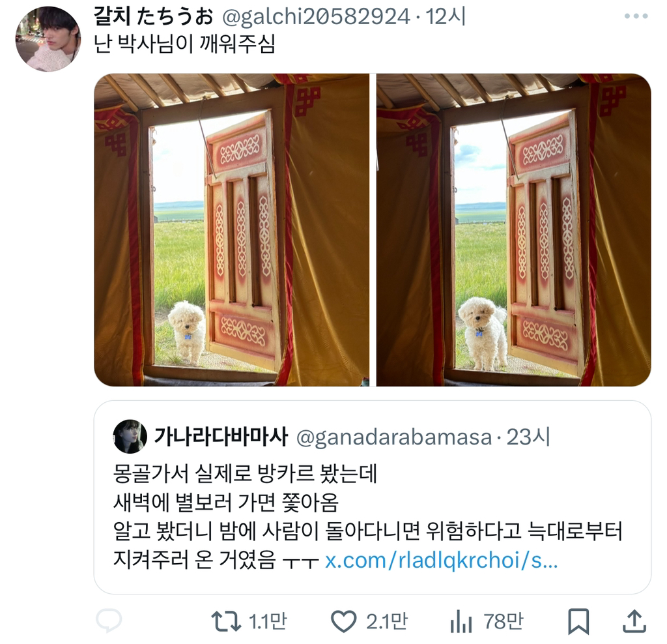The width and height of the screenshot is (667, 644).
Task: Open galchi author's profile avatar
Action: (48, 39)
